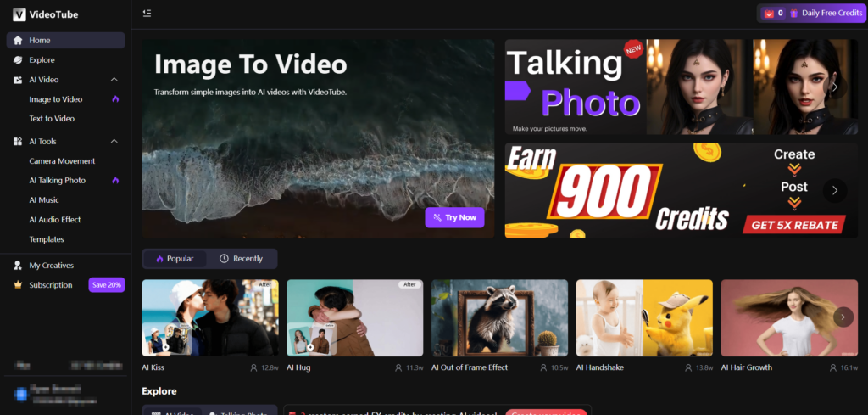Click flame icon beside AI Talking Photo
The height and width of the screenshot is (415, 868).
(115, 181)
